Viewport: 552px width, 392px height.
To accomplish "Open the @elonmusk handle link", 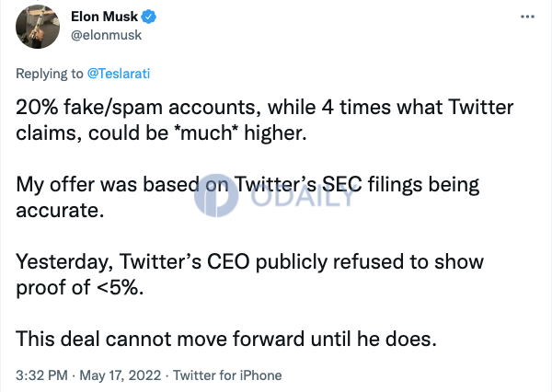I will tap(107, 35).
